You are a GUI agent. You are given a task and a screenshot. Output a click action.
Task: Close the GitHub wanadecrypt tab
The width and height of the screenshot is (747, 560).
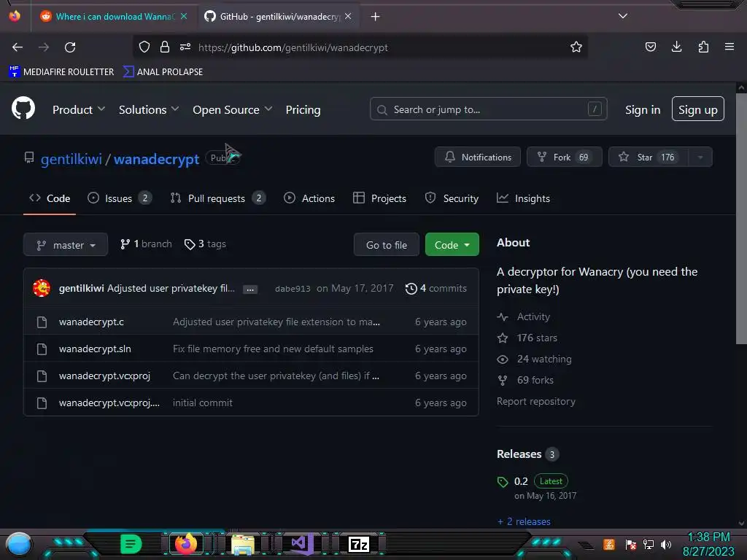(348, 16)
